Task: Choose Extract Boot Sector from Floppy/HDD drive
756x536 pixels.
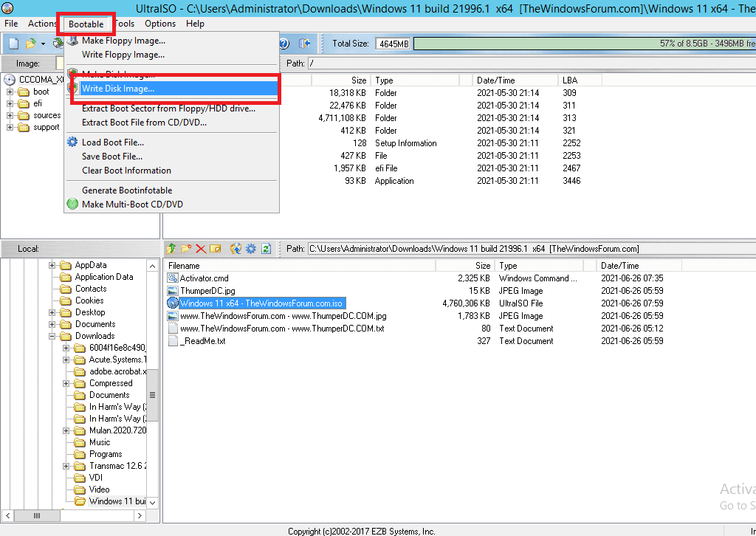Action: [x=171, y=109]
